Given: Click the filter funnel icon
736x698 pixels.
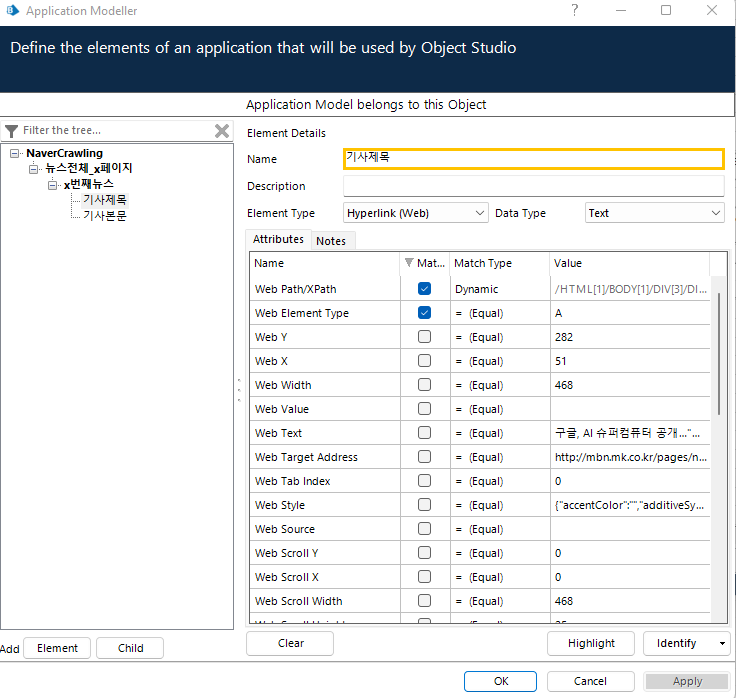Looking at the screenshot, I should point(11,130).
